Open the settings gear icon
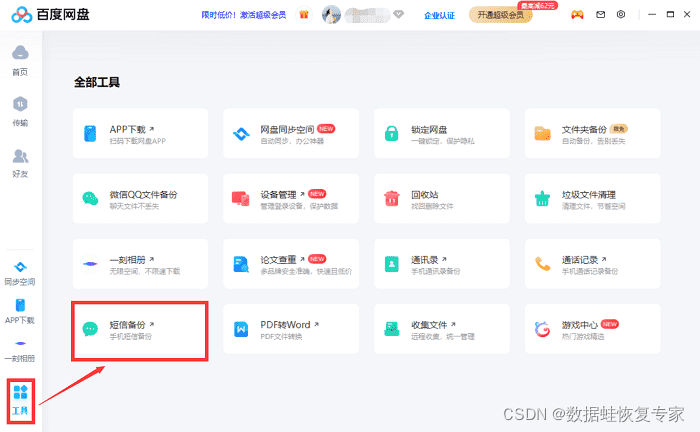The width and height of the screenshot is (700, 432). pos(621,15)
